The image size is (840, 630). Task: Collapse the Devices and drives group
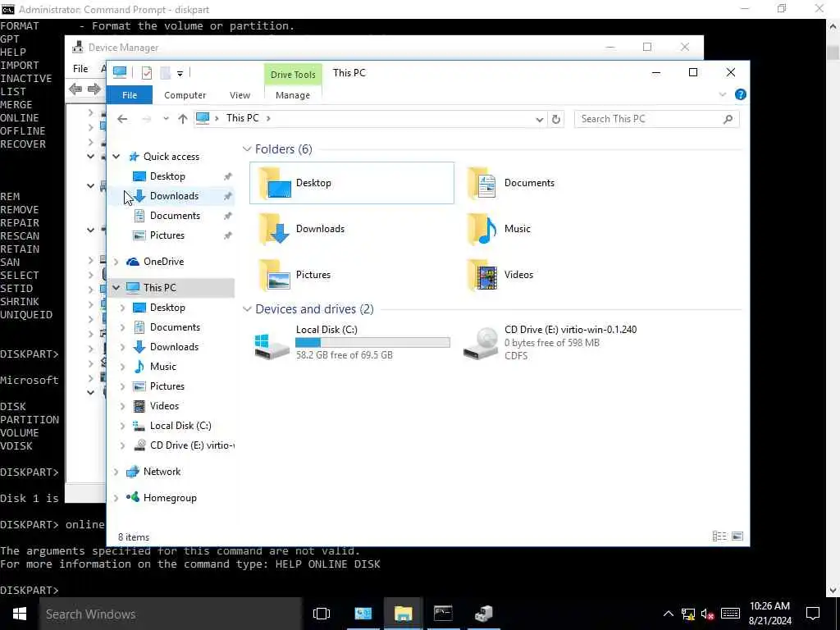point(247,309)
